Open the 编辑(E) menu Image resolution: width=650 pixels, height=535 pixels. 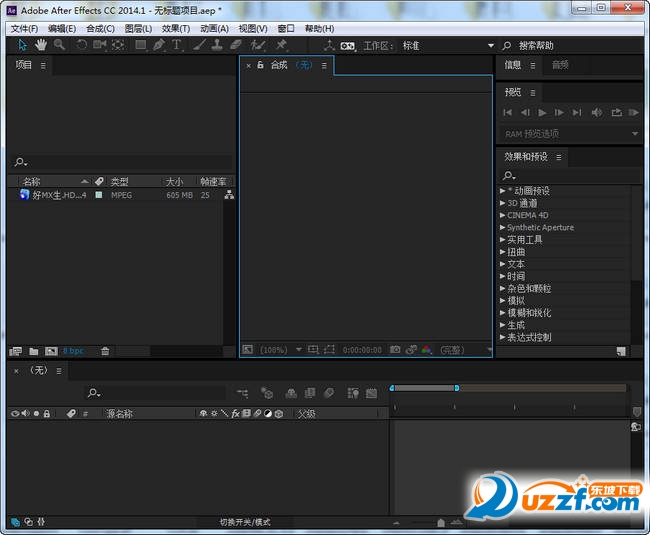click(62, 29)
